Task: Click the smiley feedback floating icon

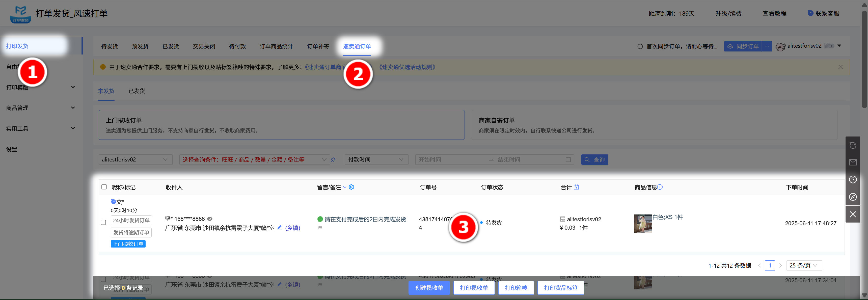Action: [853, 145]
